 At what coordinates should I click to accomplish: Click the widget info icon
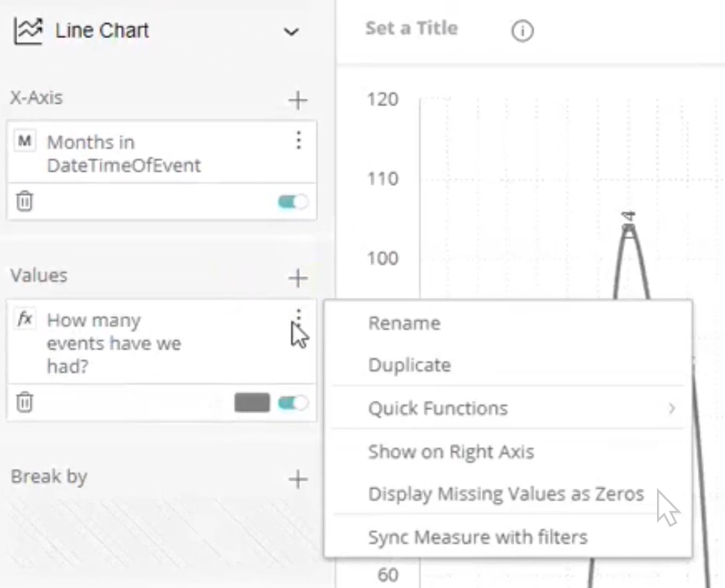[x=523, y=31]
